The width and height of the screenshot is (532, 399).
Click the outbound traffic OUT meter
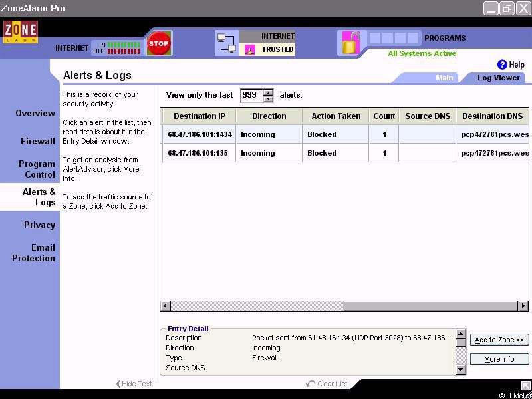[124, 51]
